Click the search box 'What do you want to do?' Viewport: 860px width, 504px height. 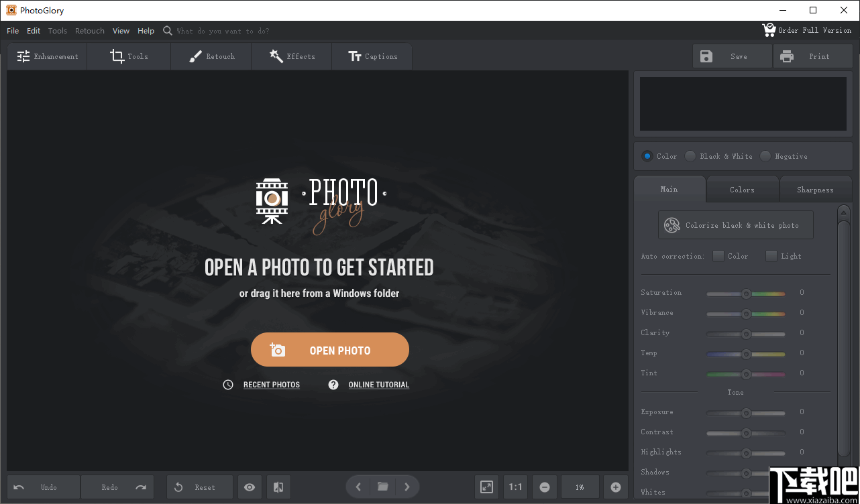(223, 31)
